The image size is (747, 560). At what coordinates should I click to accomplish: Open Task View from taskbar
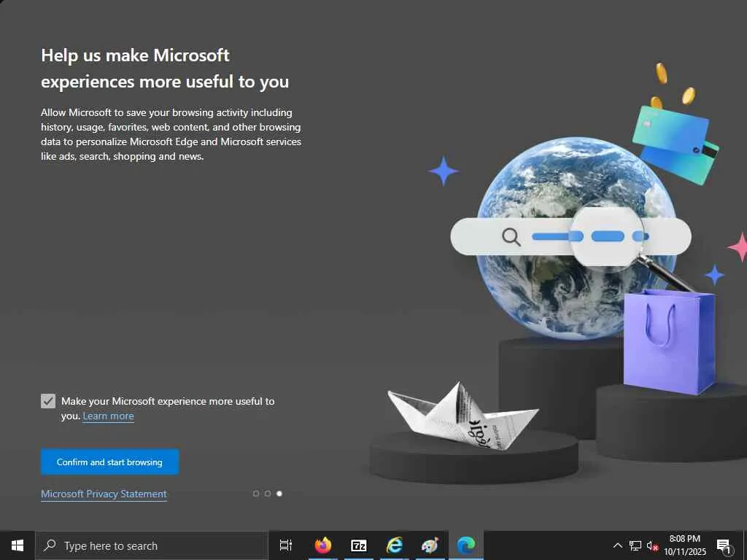point(286,545)
